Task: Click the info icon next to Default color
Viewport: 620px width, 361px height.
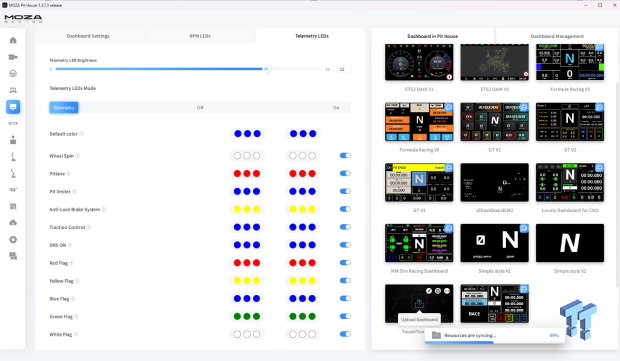Action: [x=82, y=134]
